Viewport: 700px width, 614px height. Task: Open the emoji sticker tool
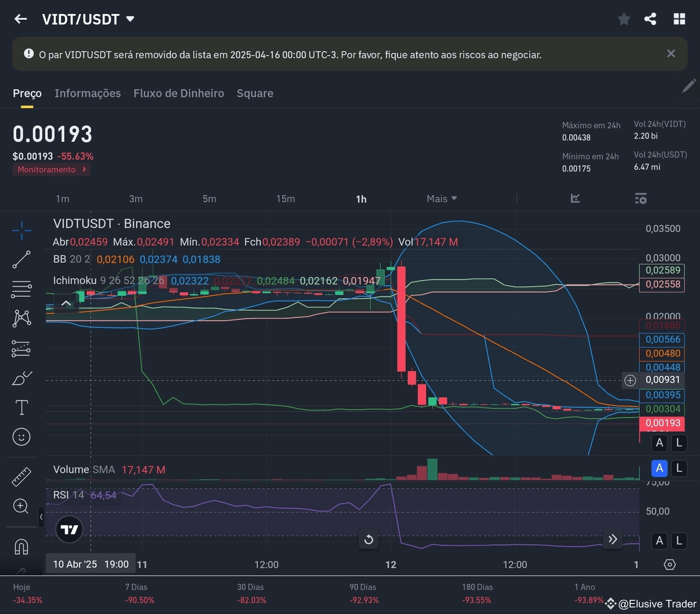[x=21, y=437]
